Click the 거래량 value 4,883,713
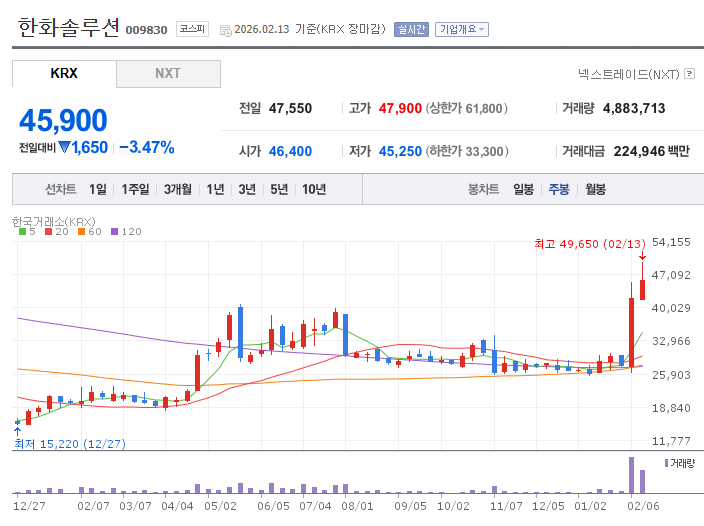Screen dimensions: 704x526 pyautogui.click(x=634, y=108)
